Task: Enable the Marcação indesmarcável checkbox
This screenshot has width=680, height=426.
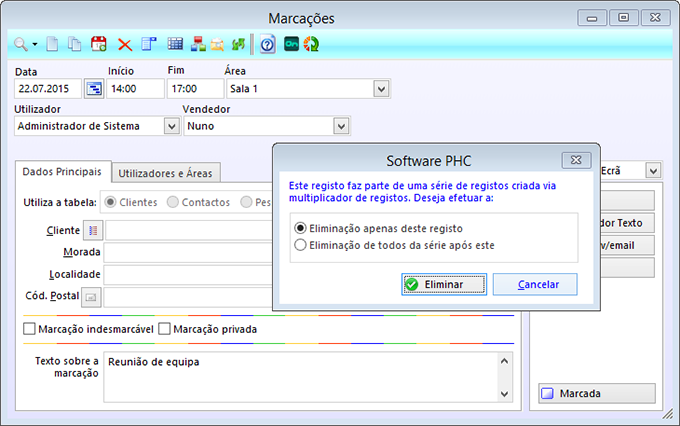Action: [x=29, y=329]
